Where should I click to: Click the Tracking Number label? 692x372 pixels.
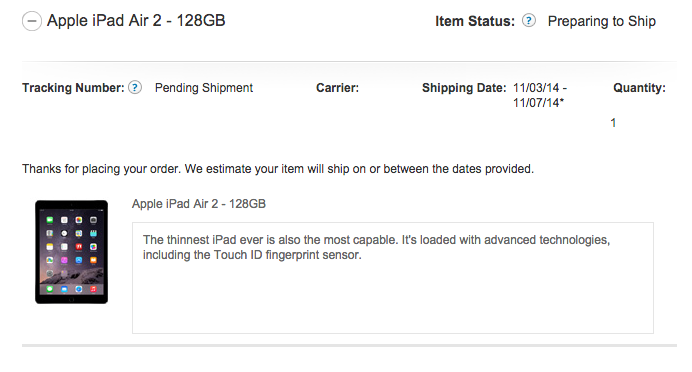73,88
